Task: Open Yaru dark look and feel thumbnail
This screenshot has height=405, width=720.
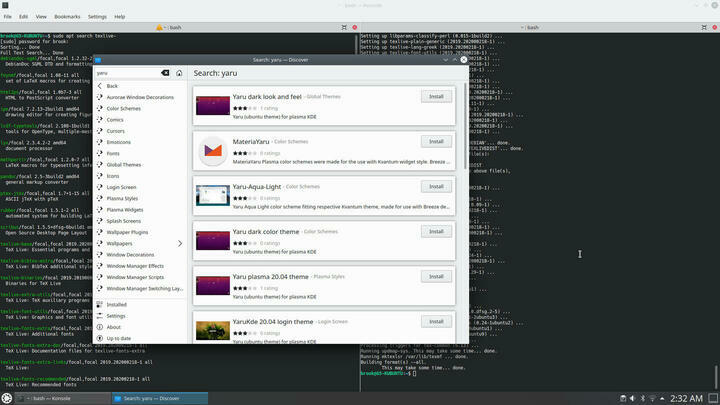Action: point(213,106)
